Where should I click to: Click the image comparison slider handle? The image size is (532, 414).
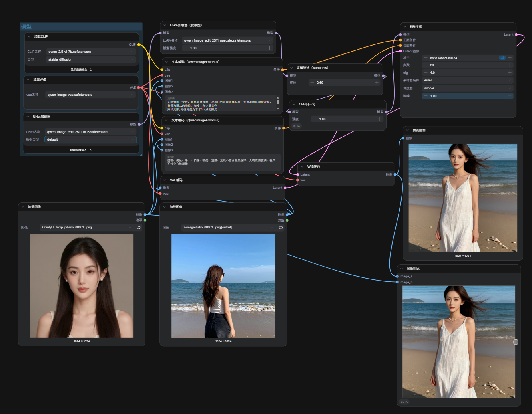coord(516,342)
